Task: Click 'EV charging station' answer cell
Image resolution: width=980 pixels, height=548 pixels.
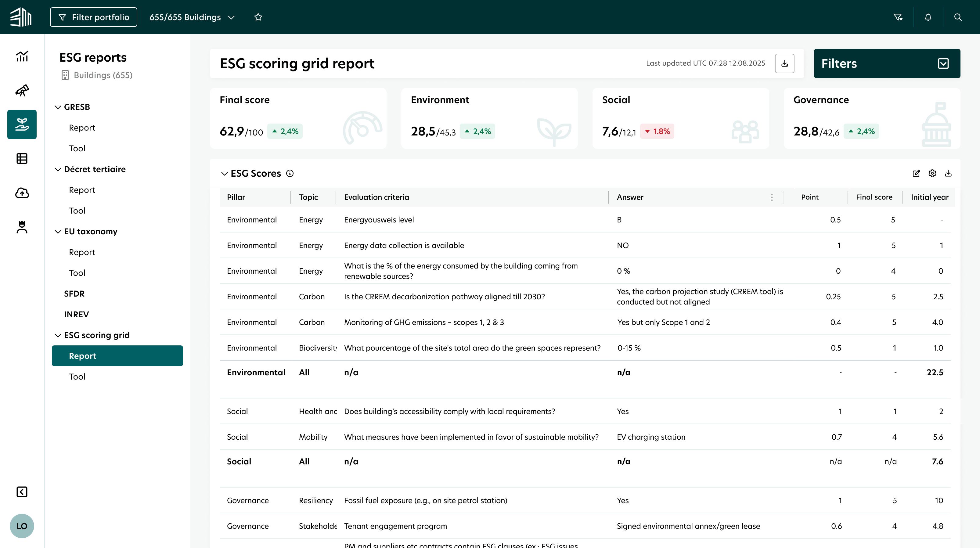Action: (x=651, y=437)
